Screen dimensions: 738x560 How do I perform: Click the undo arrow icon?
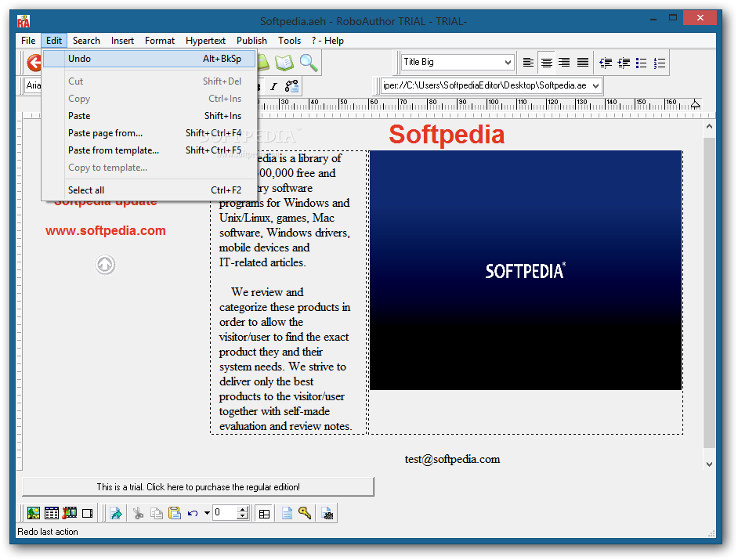point(193,514)
